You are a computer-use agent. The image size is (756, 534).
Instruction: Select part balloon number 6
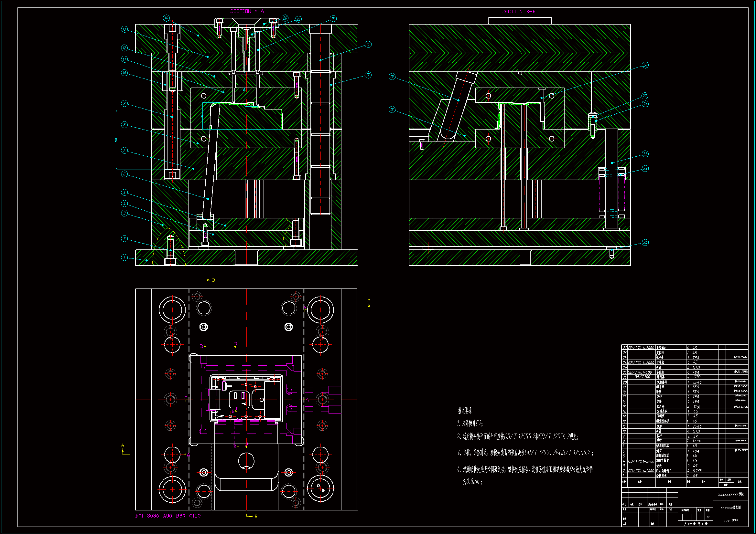click(x=124, y=174)
